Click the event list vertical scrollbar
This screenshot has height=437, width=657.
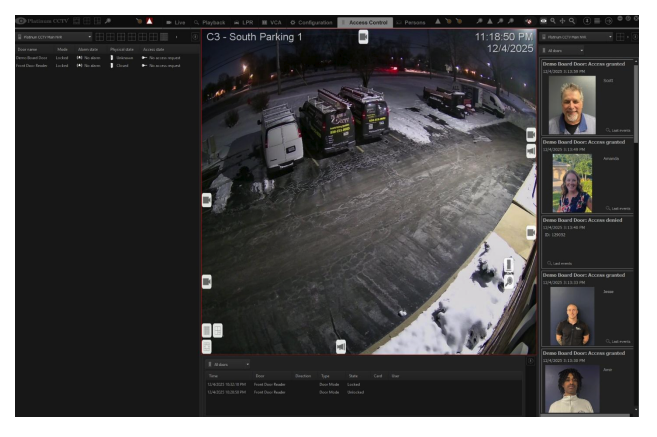pyautogui.click(x=636, y=103)
